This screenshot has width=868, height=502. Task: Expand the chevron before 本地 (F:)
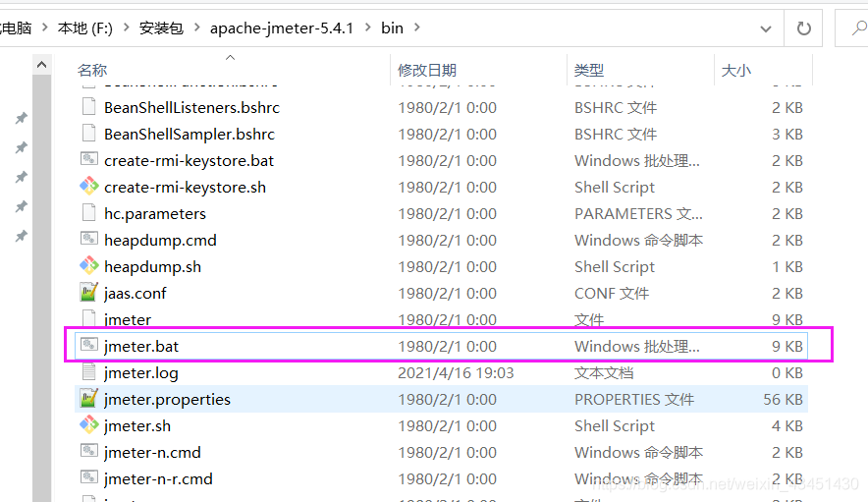tap(45, 28)
